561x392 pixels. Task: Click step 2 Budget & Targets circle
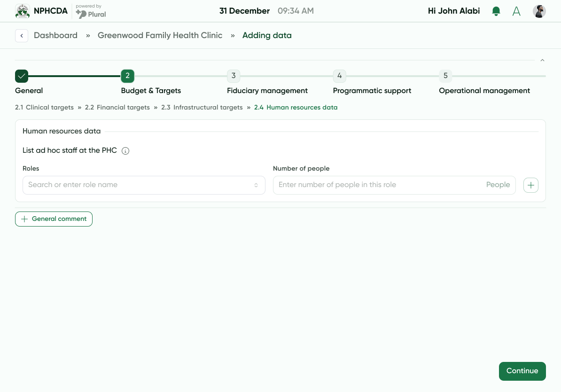tap(127, 76)
